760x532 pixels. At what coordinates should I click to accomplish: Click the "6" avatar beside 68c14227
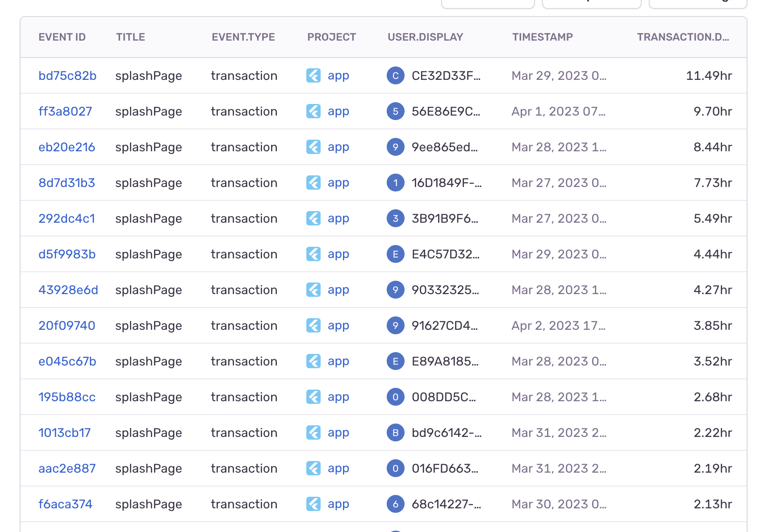pyautogui.click(x=395, y=504)
